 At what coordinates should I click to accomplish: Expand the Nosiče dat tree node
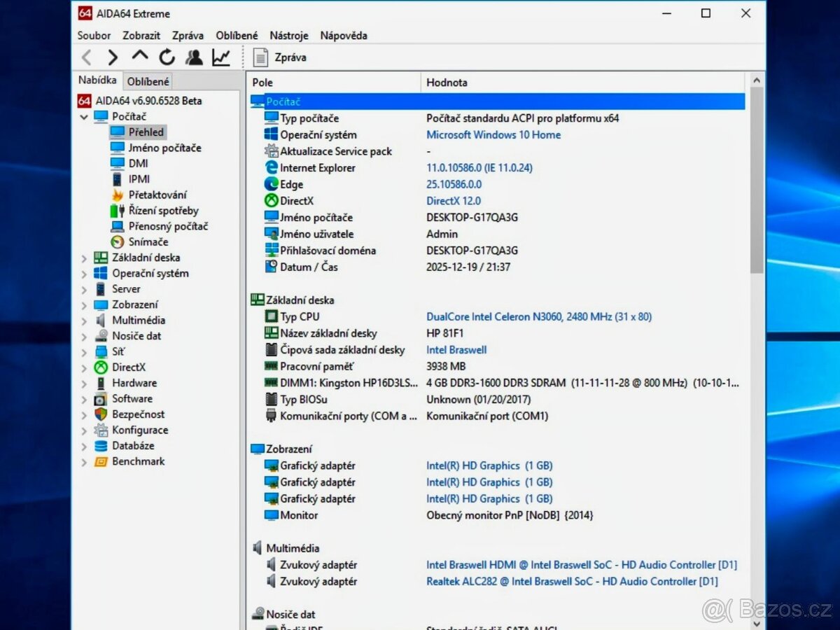(x=84, y=336)
